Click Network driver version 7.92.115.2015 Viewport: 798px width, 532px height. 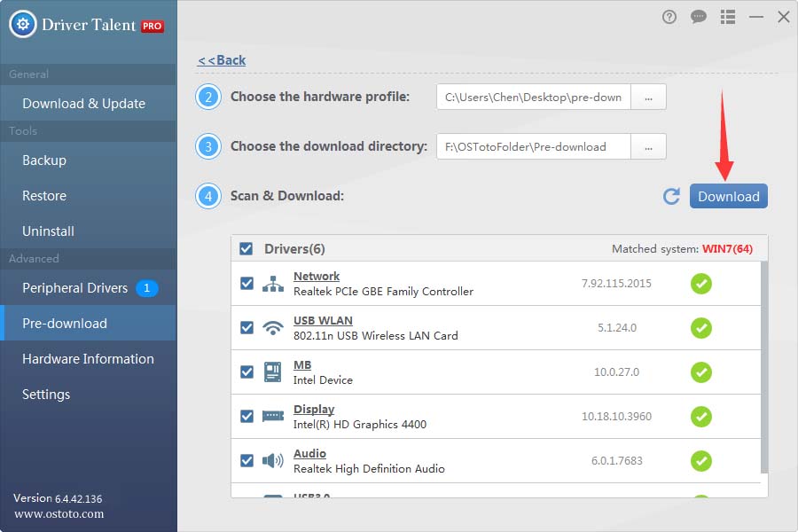point(616,284)
